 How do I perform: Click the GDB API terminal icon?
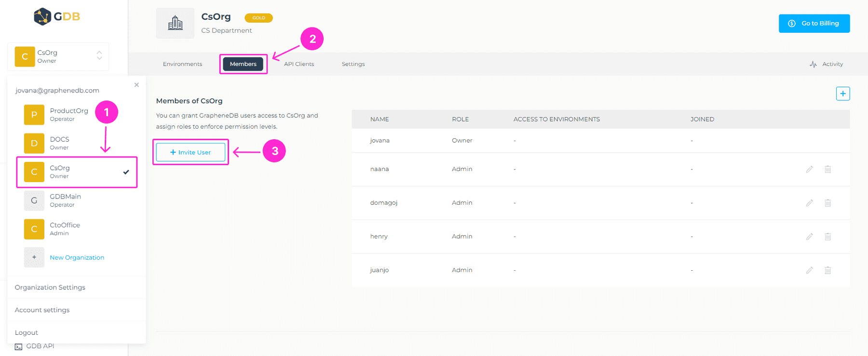tap(18, 347)
